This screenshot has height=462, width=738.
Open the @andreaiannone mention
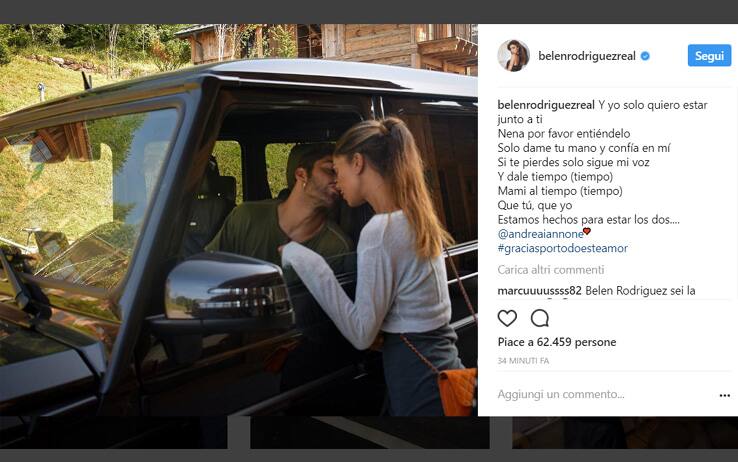click(x=540, y=234)
